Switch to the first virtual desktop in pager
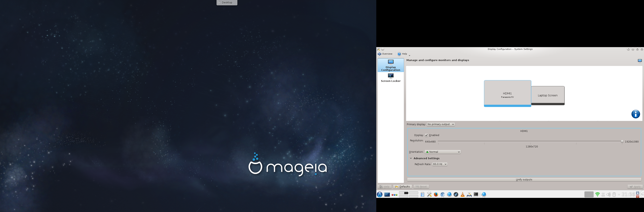Screen dimensions: 644x212 (x=404, y=193)
